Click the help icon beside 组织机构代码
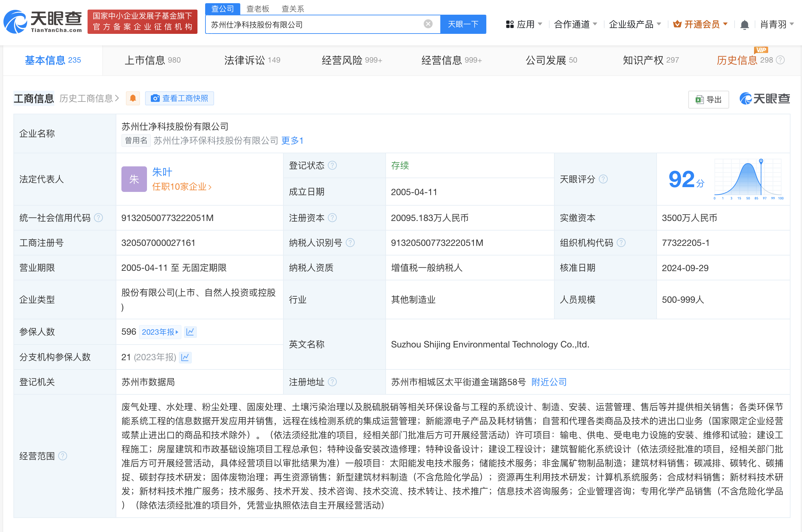This screenshot has height=532, width=802. (x=621, y=243)
